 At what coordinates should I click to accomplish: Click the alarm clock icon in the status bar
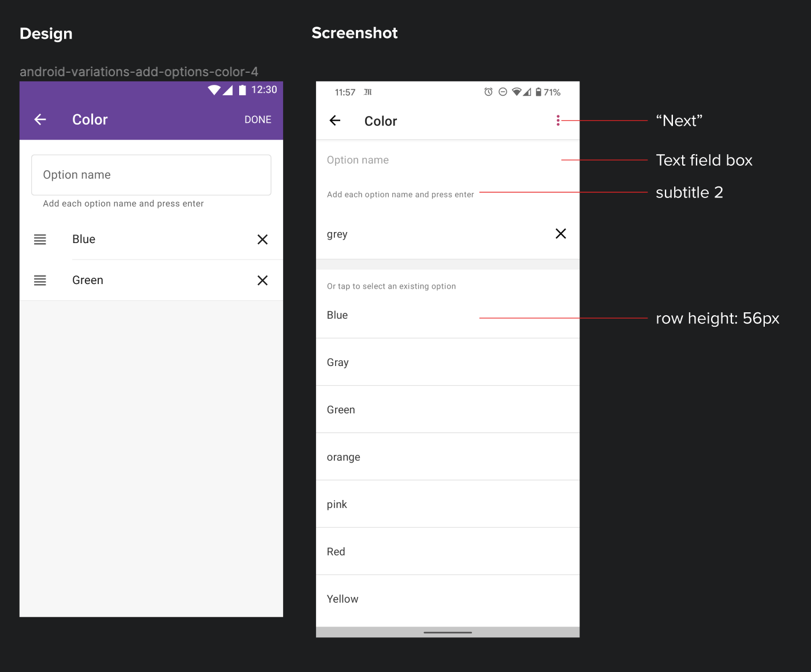pyautogui.click(x=487, y=92)
